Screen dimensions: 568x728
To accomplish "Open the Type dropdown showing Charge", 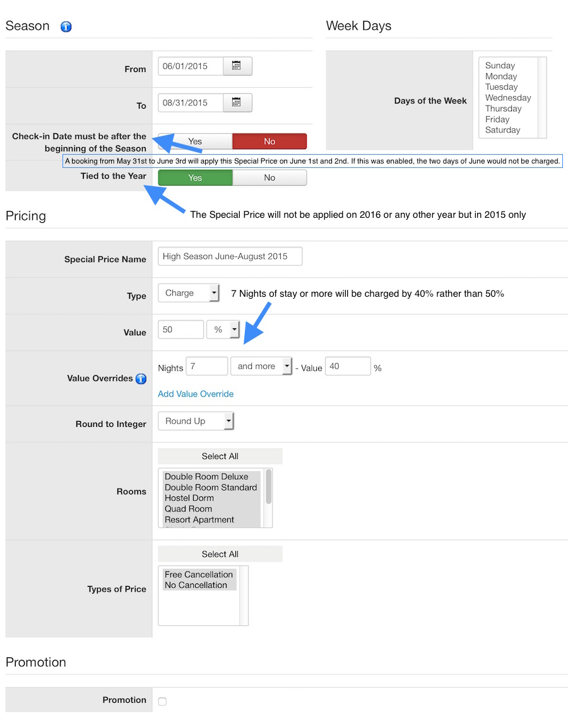I will [x=188, y=293].
